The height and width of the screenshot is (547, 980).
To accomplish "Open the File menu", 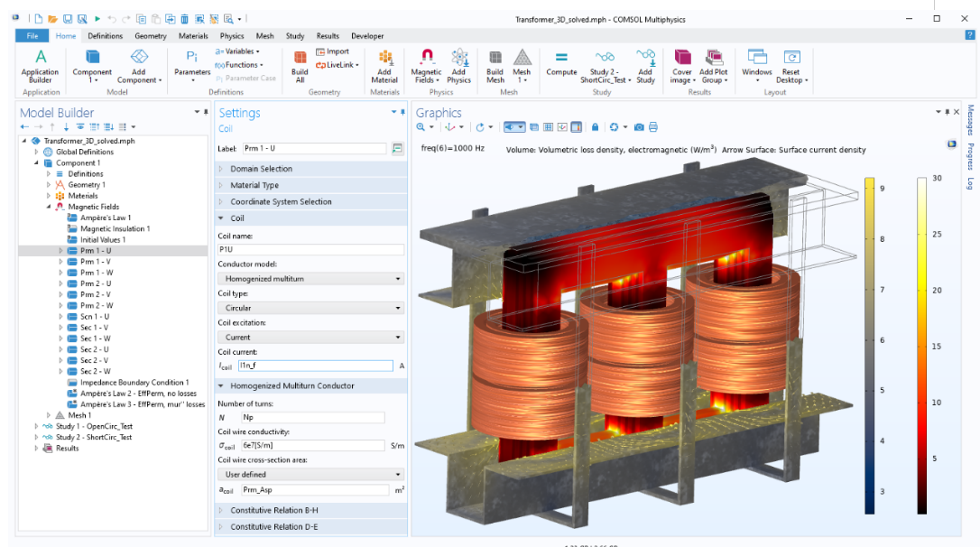I will pos(32,35).
